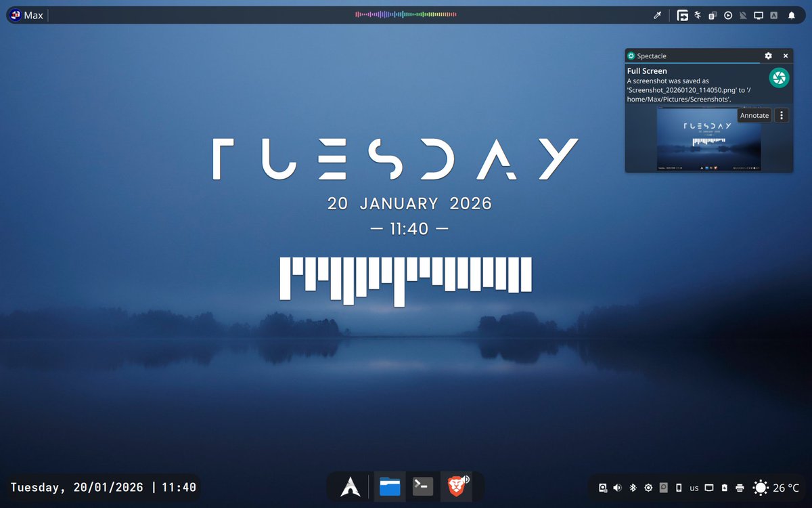Open the Arch Linux application launcher
Image resolution: width=812 pixels, height=508 pixels.
tap(350, 486)
